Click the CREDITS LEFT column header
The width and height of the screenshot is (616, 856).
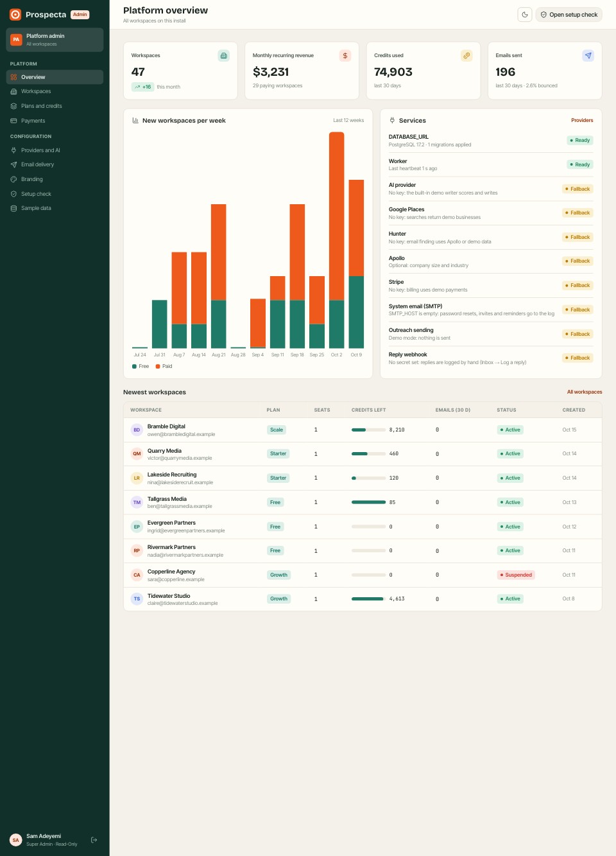point(368,410)
